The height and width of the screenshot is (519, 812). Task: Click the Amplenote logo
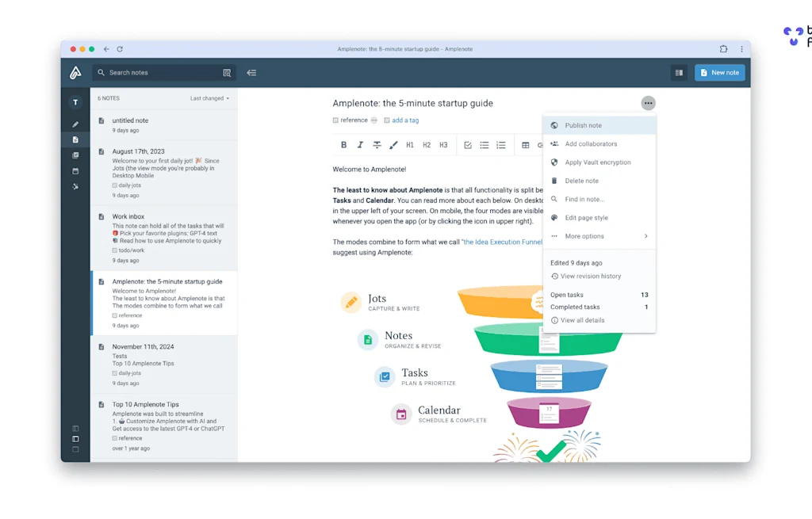75,72
